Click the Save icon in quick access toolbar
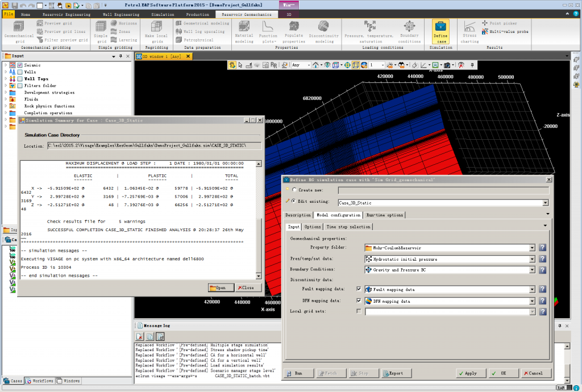 [x=14, y=5]
